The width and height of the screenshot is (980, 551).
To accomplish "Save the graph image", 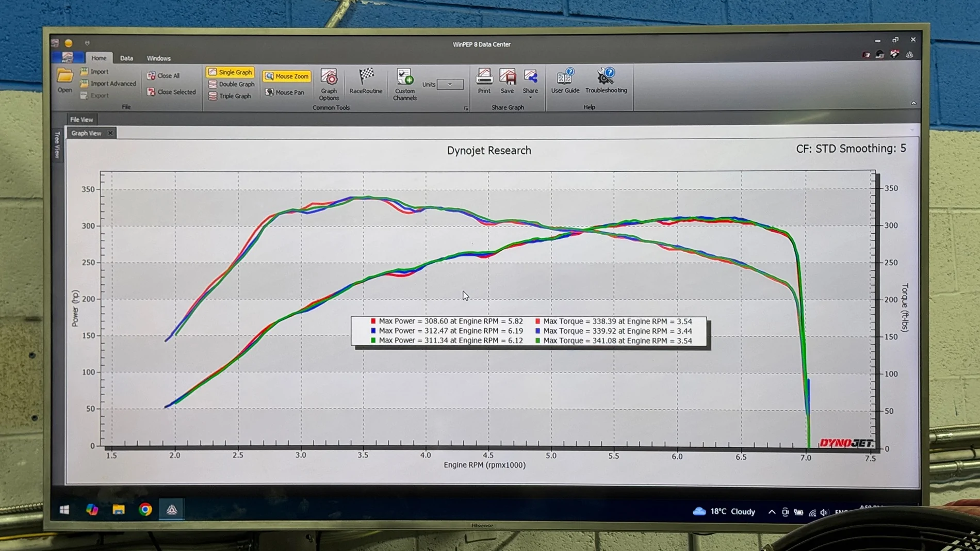I will [507, 81].
